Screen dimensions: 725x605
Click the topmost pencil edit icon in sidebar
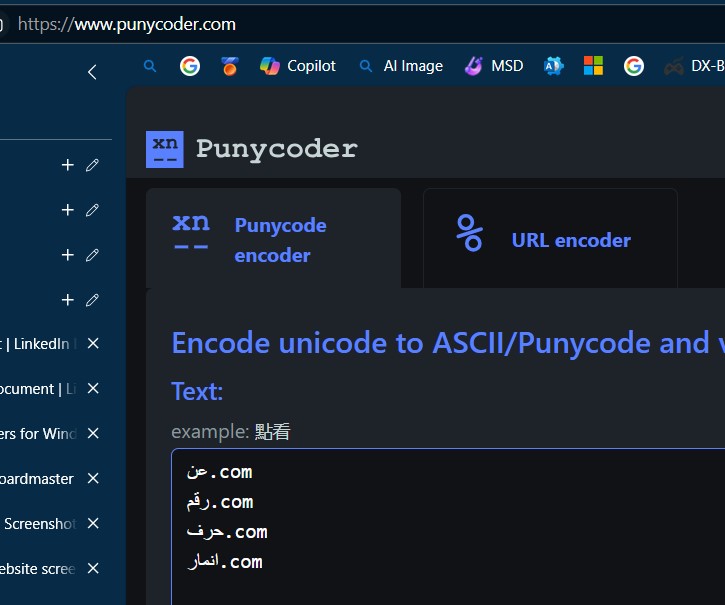93,165
